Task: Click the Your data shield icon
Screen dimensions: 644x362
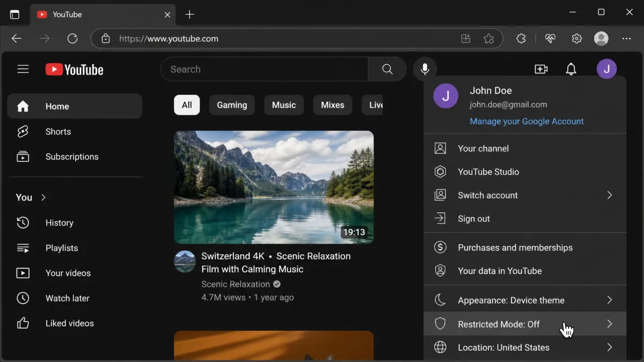Action: click(x=440, y=271)
